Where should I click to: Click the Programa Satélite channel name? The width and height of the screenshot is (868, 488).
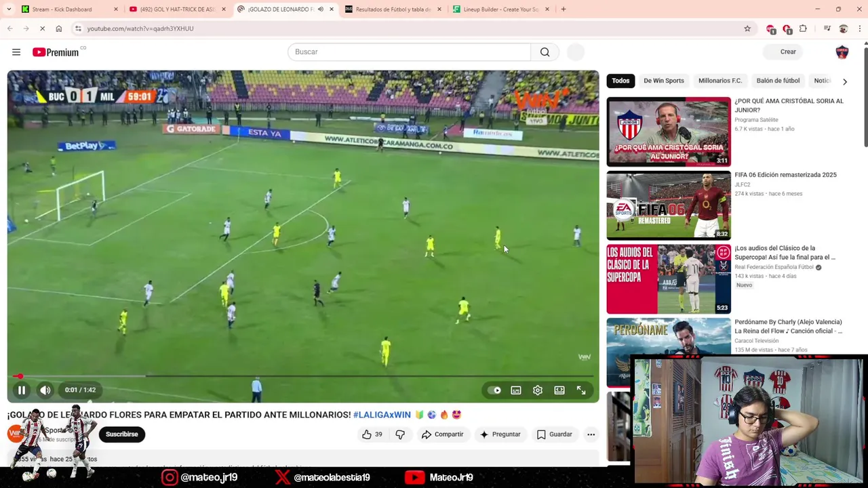tap(756, 120)
